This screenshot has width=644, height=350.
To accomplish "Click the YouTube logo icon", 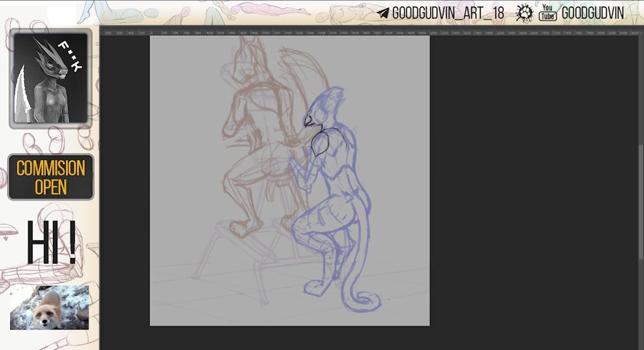I will coord(547,13).
